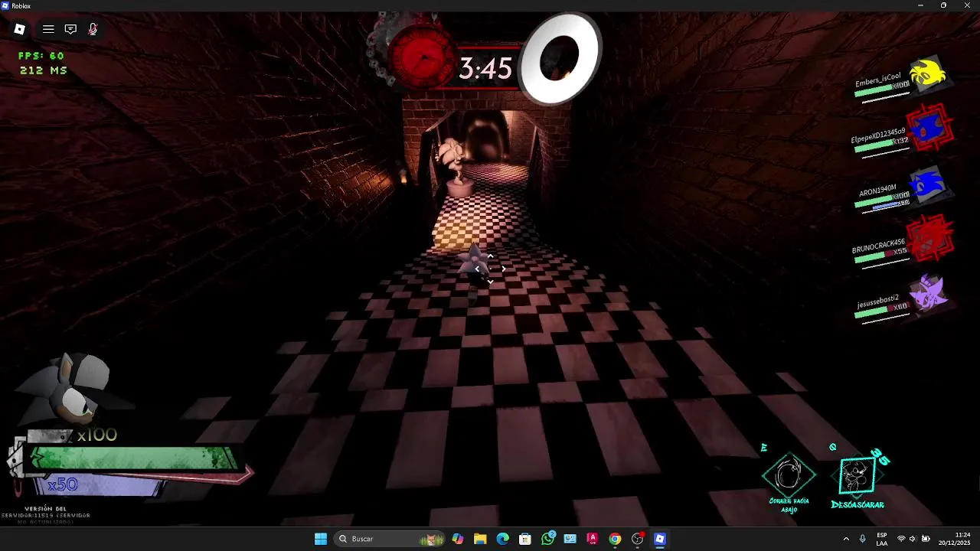Click player name ElpepeXD12345o9
Screen dimensions: 980x551
click(x=878, y=136)
